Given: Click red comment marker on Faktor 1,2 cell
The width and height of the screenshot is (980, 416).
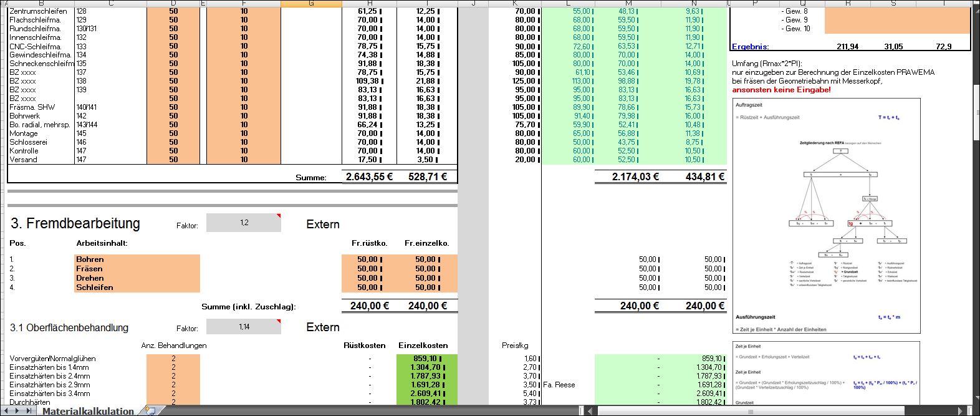Looking at the screenshot, I should coord(279,216).
